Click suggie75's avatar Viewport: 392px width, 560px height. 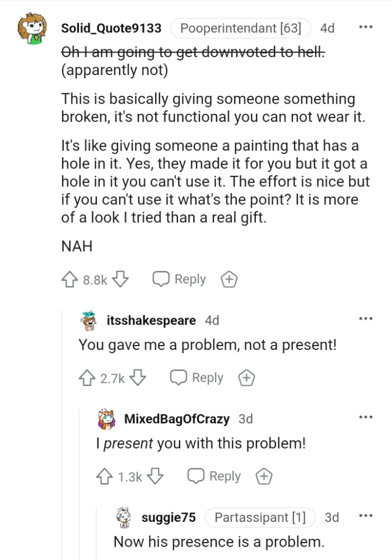pos(124,517)
